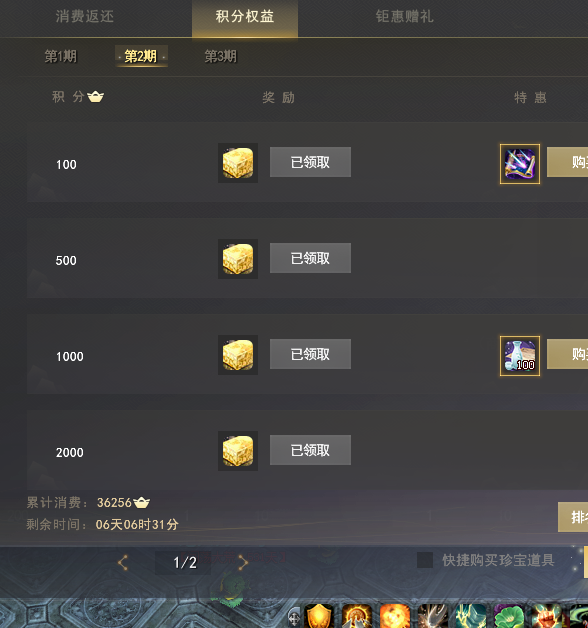Select the 第1期 period tab

click(x=60, y=56)
